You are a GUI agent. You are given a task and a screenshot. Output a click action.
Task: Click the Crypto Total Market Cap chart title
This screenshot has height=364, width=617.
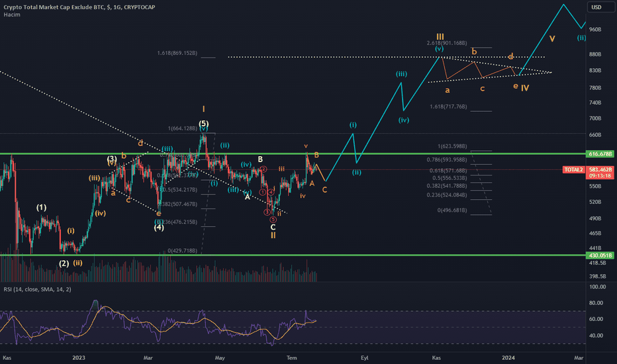(79, 7)
